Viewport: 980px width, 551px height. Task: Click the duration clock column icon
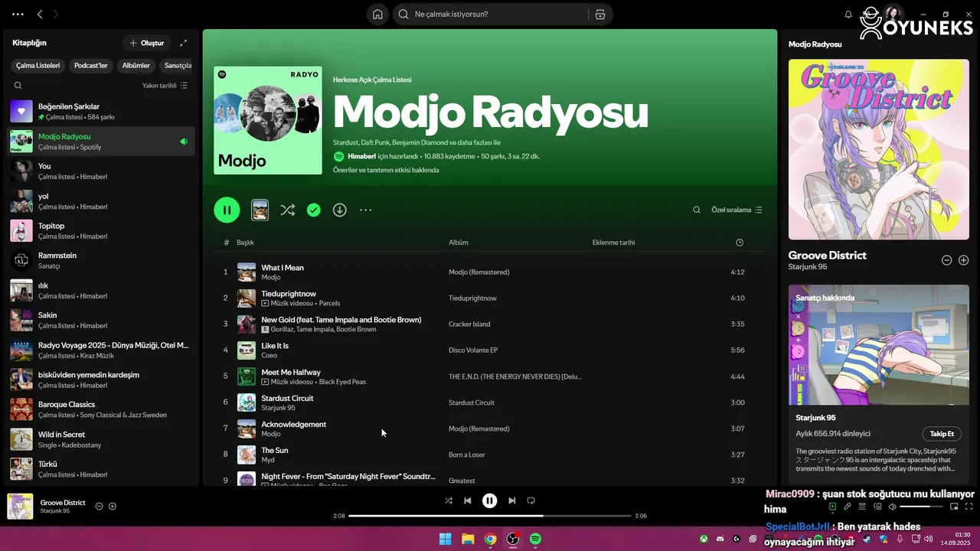click(x=740, y=243)
